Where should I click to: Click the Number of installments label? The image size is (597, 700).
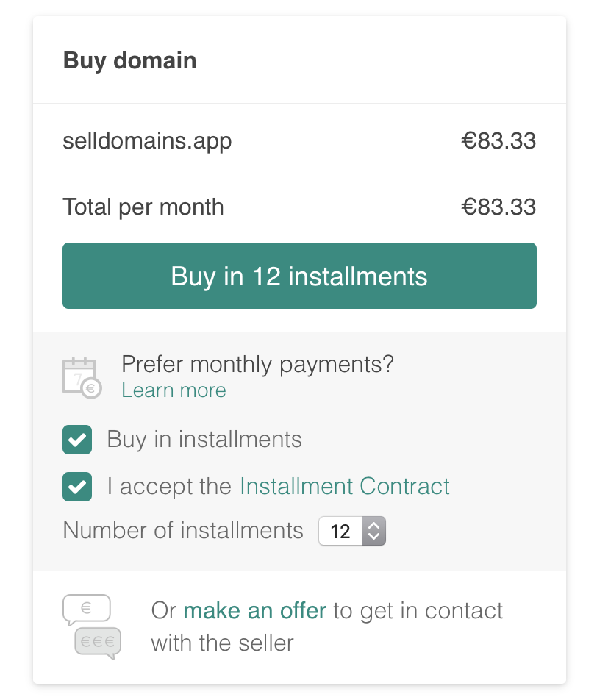pos(183,530)
